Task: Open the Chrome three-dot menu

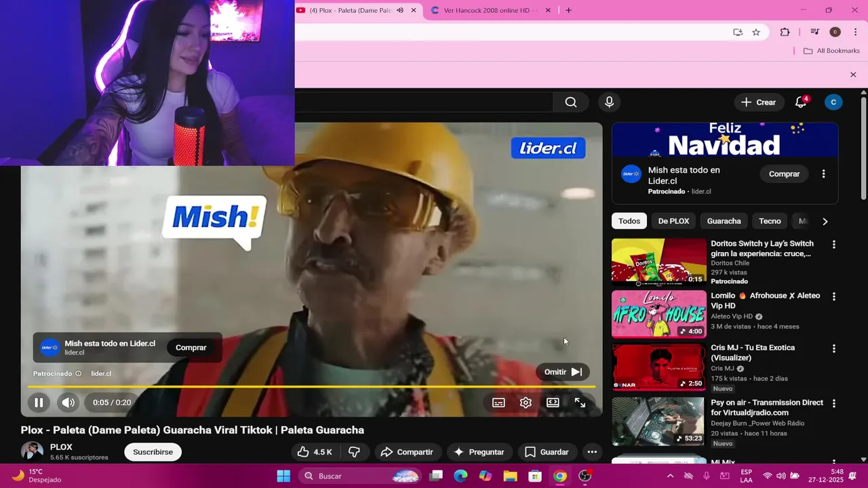Action: pyautogui.click(x=855, y=32)
